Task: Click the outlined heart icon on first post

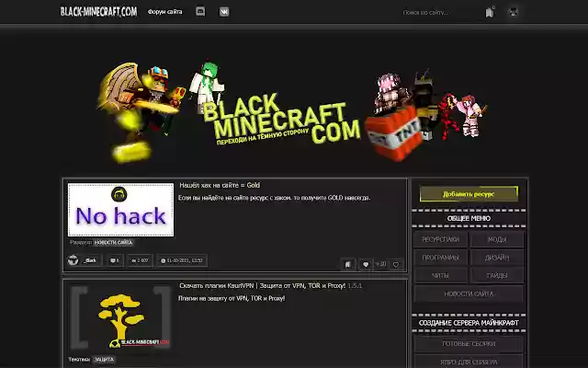Action: tap(396, 264)
